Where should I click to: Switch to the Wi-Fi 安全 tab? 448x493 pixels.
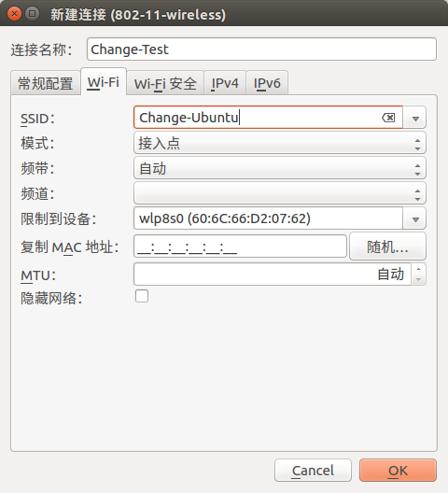tap(165, 83)
